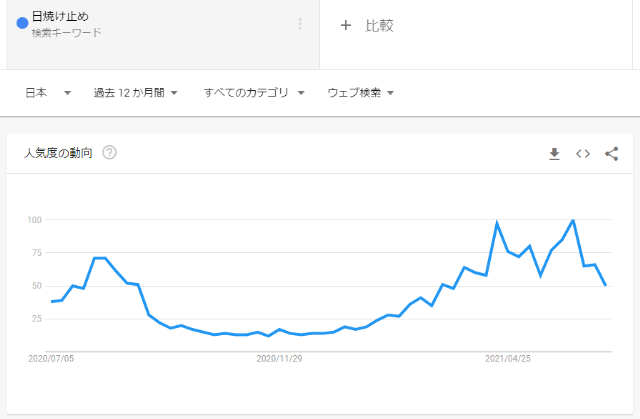This screenshot has width=640, height=419.
Task: Click the 人気度の動向 chart title
Action: pyautogui.click(x=58, y=153)
